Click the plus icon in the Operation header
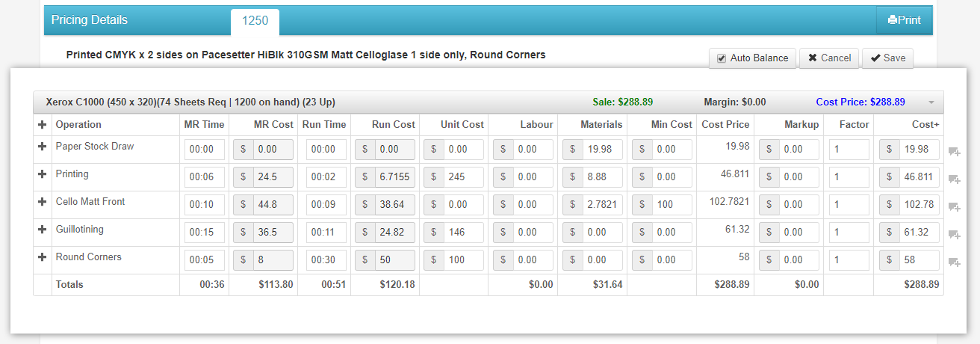Viewport: 980px width, 344px height. coord(43,125)
